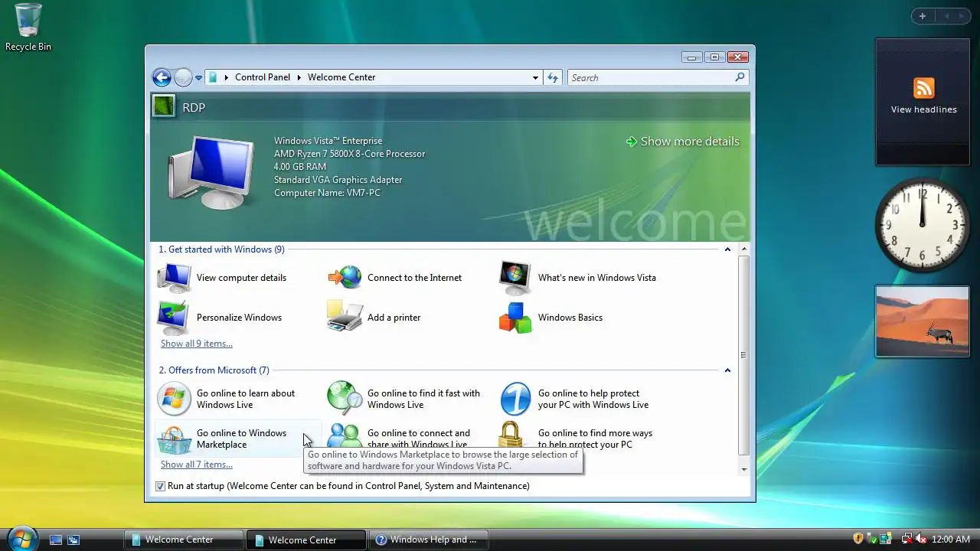Image resolution: width=980 pixels, height=551 pixels.
Task: Click the connect and share people icon
Action: tap(345, 435)
